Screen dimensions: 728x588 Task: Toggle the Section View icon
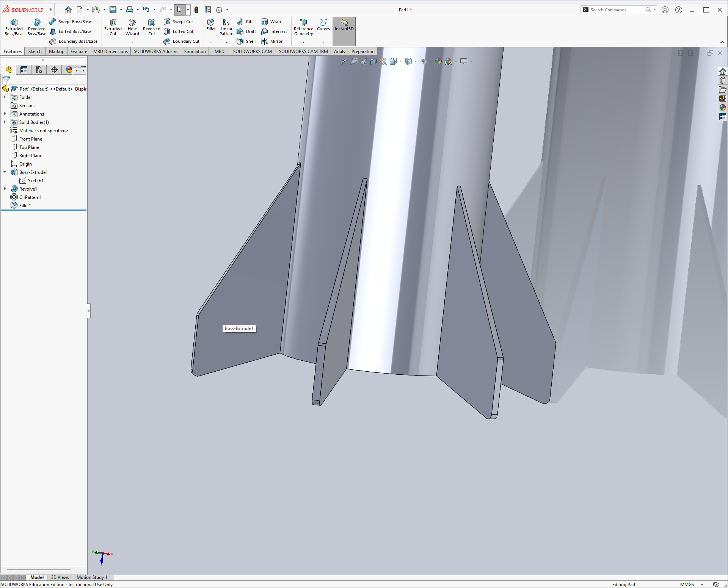click(373, 61)
